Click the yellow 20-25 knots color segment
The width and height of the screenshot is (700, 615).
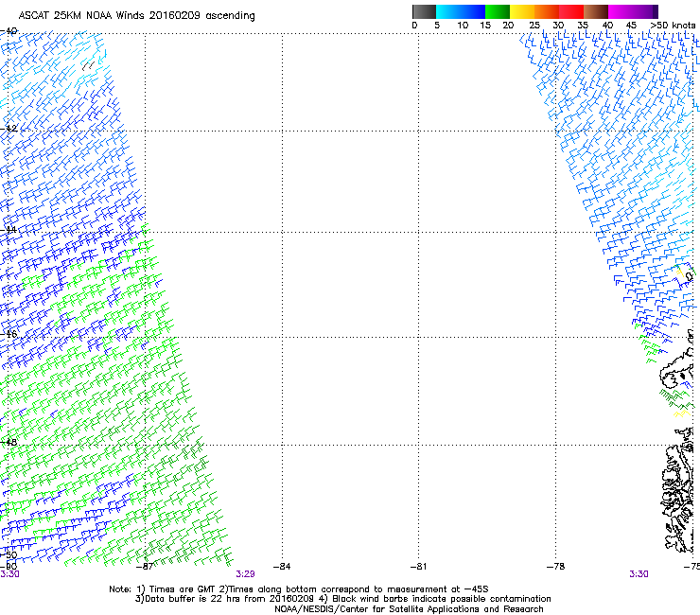[x=522, y=11]
